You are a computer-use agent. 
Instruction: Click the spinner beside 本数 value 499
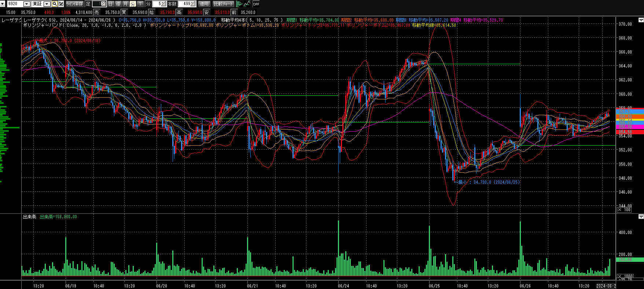[x=193, y=4]
